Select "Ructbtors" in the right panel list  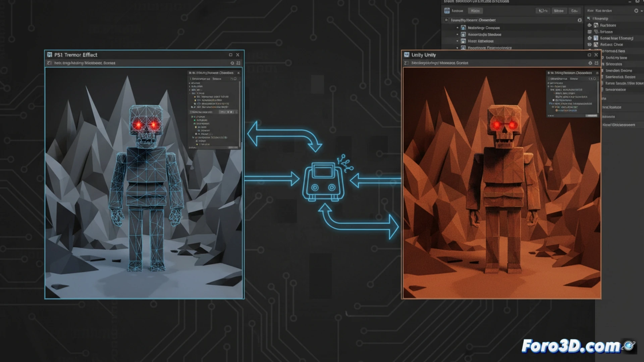[x=608, y=25]
